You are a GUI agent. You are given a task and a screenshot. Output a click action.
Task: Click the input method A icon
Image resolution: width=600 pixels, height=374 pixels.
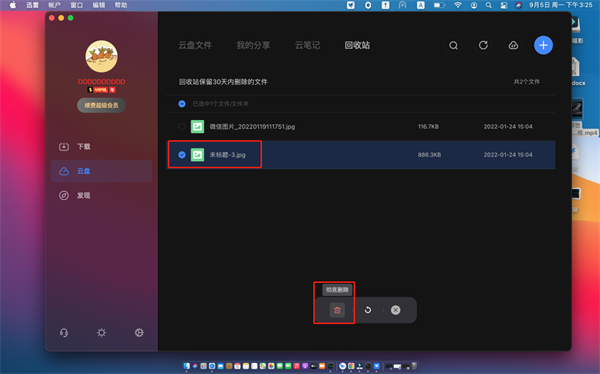pyautogui.click(x=421, y=5)
